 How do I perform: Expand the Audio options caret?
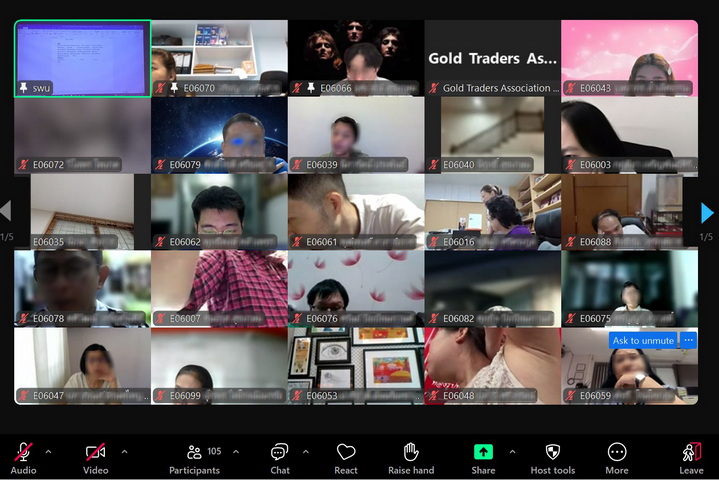(48, 451)
